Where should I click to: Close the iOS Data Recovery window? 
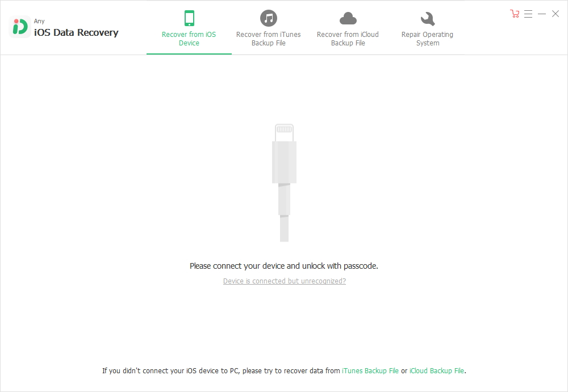tap(556, 14)
